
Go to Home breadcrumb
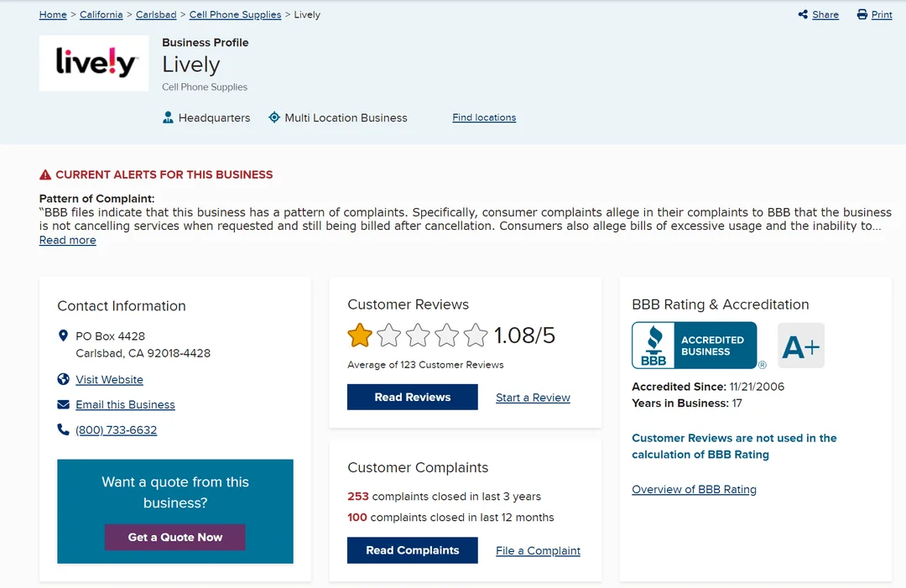(53, 14)
